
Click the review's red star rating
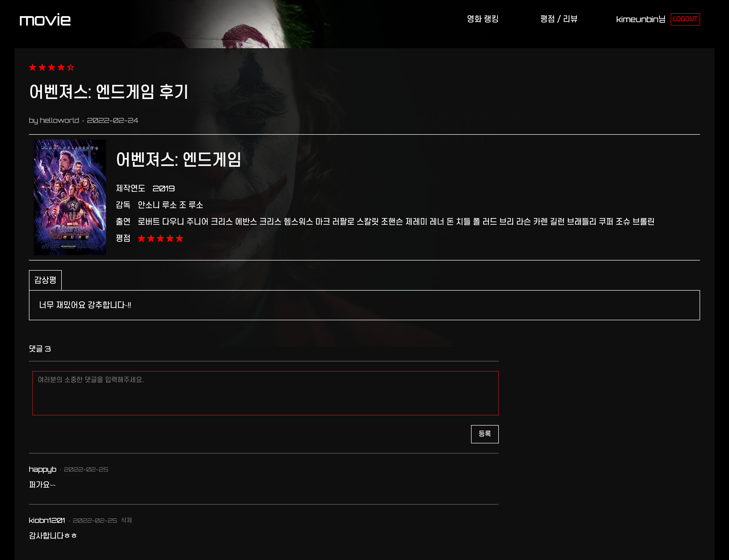(x=52, y=68)
